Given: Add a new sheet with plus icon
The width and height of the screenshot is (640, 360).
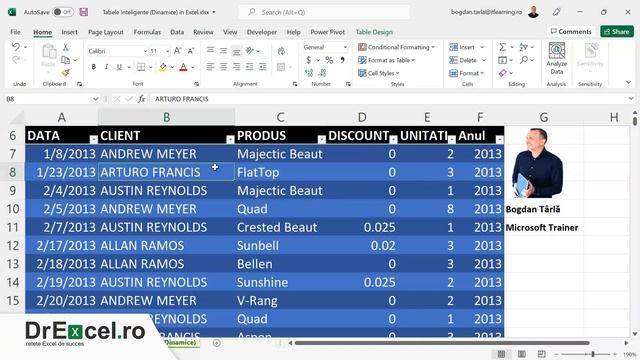Looking at the screenshot, I should coord(217,343).
